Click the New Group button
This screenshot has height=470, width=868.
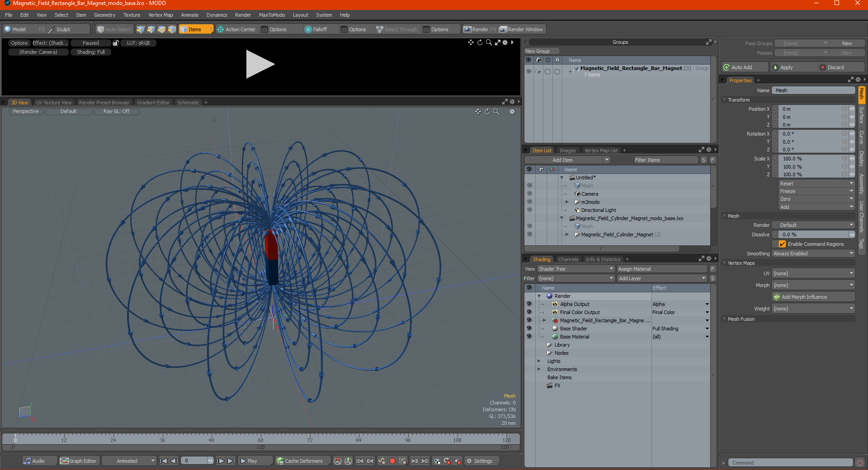542,51
